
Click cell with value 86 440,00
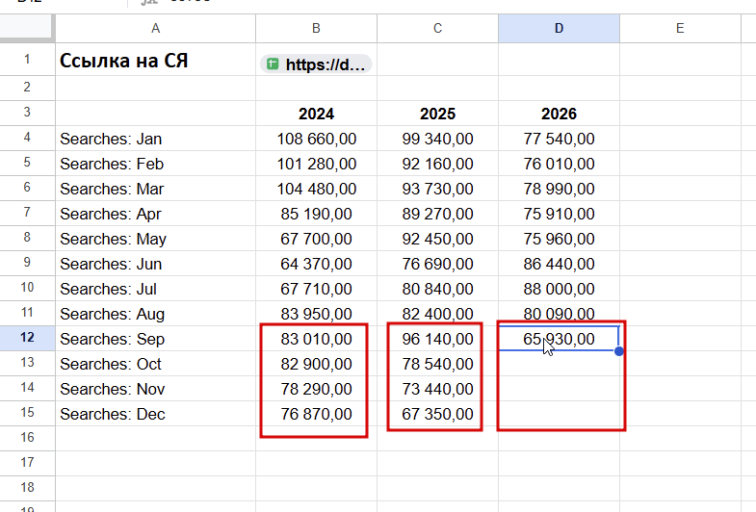tap(559, 264)
